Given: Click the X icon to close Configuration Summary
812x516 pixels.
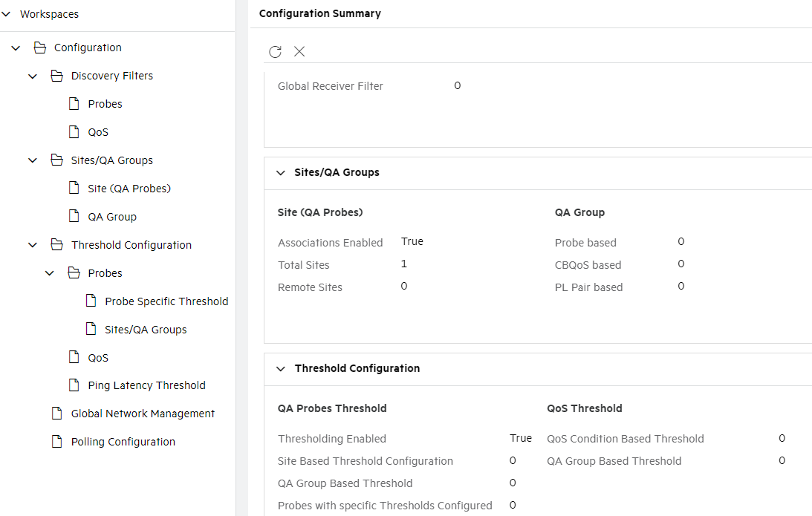Looking at the screenshot, I should pyautogui.click(x=299, y=51).
